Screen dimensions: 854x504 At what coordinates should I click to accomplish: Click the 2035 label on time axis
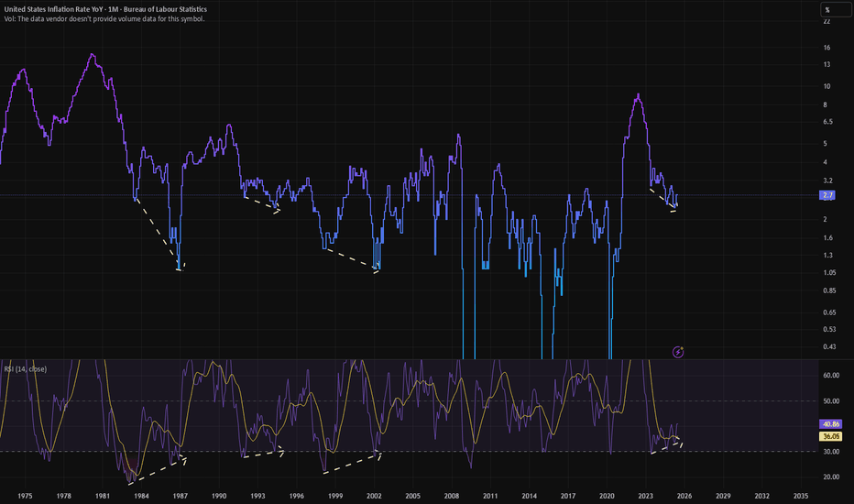tap(801, 495)
